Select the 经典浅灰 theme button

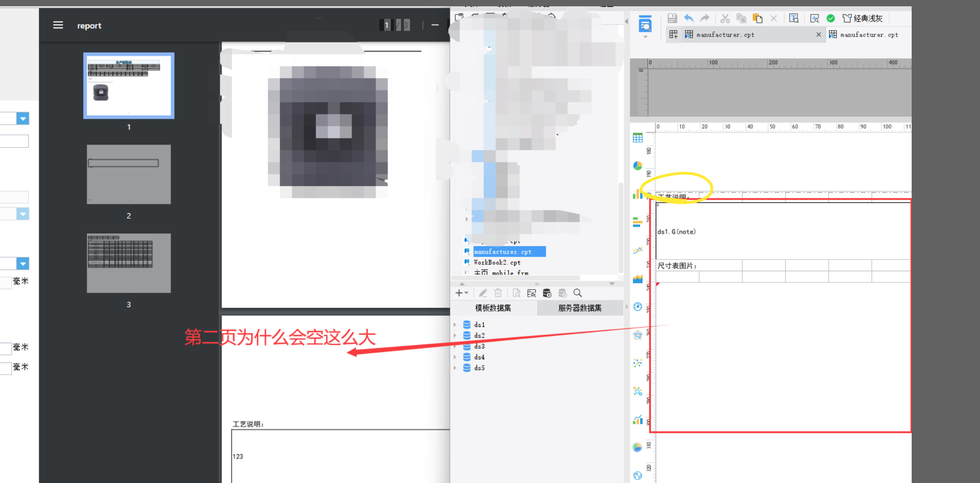pyautogui.click(x=862, y=18)
